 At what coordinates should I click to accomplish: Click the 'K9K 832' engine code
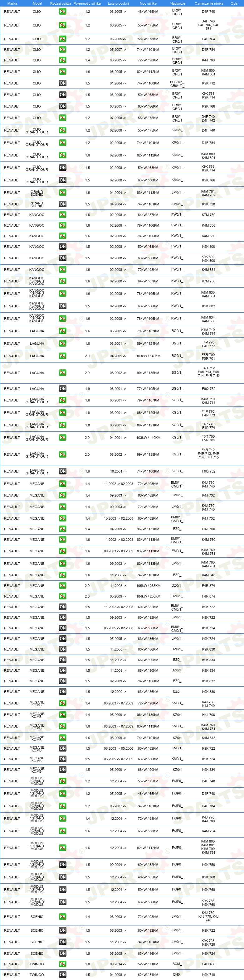208,681
